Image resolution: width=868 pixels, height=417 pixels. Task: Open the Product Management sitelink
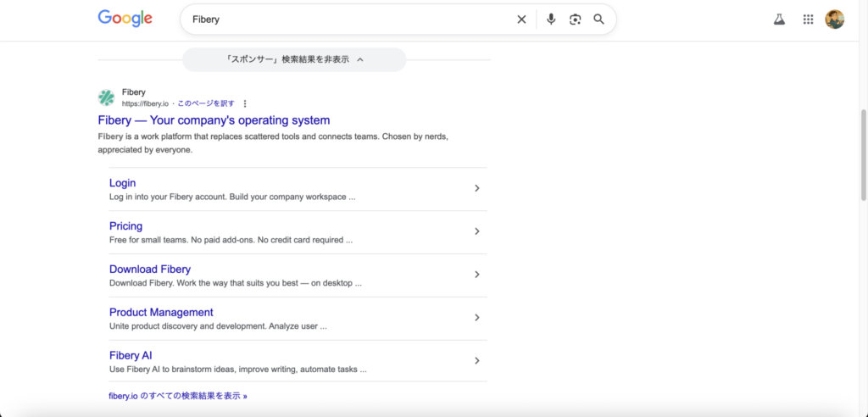[161, 313]
